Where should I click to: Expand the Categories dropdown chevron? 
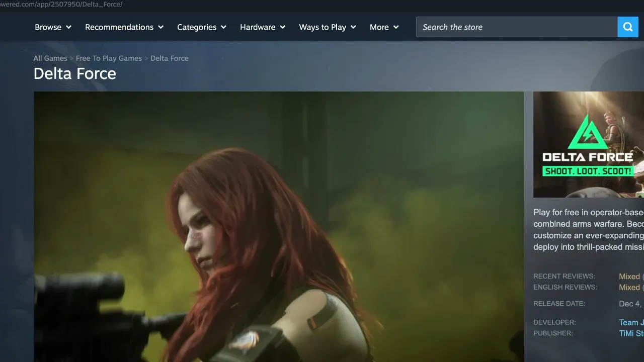point(223,27)
